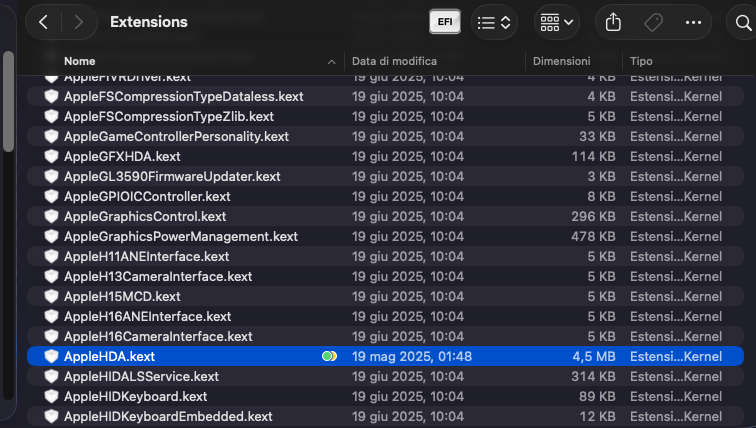Click the shield icon of AppleGPIOICController.kext
The width and height of the screenshot is (756, 428).
click(x=51, y=197)
